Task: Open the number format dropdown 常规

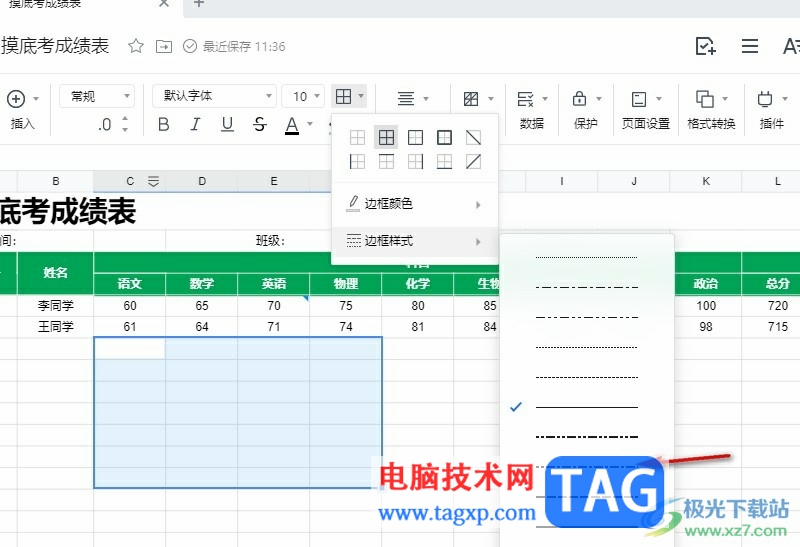Action: [x=97, y=96]
